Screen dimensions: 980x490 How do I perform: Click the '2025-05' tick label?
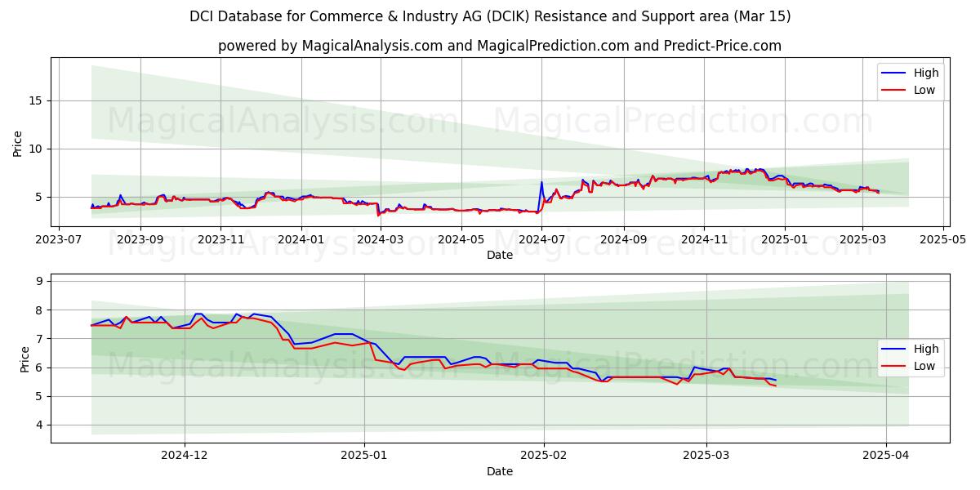(x=943, y=239)
